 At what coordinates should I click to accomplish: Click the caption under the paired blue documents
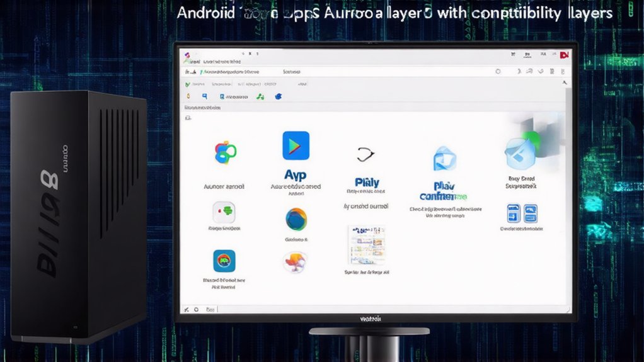(521, 229)
